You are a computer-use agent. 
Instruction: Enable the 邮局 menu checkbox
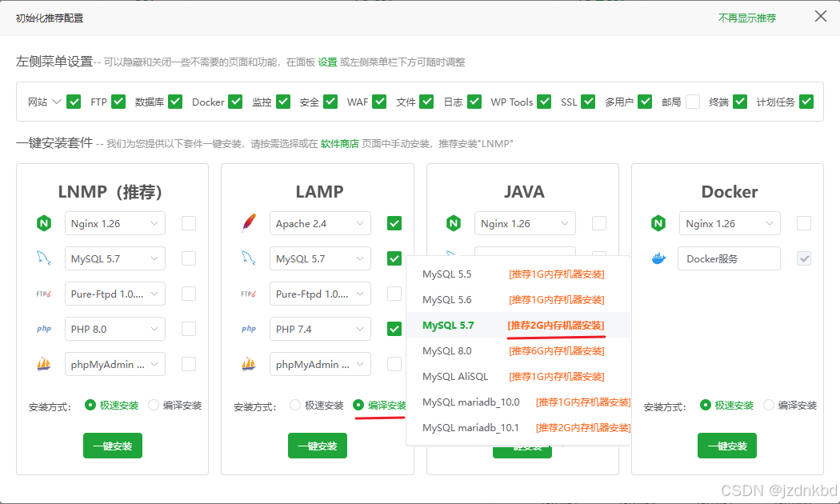(693, 102)
